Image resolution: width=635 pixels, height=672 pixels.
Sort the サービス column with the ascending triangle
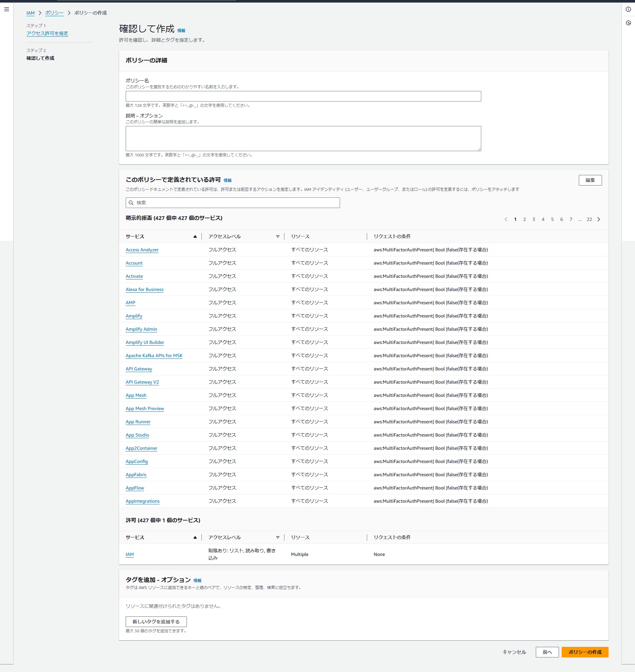[x=194, y=236]
